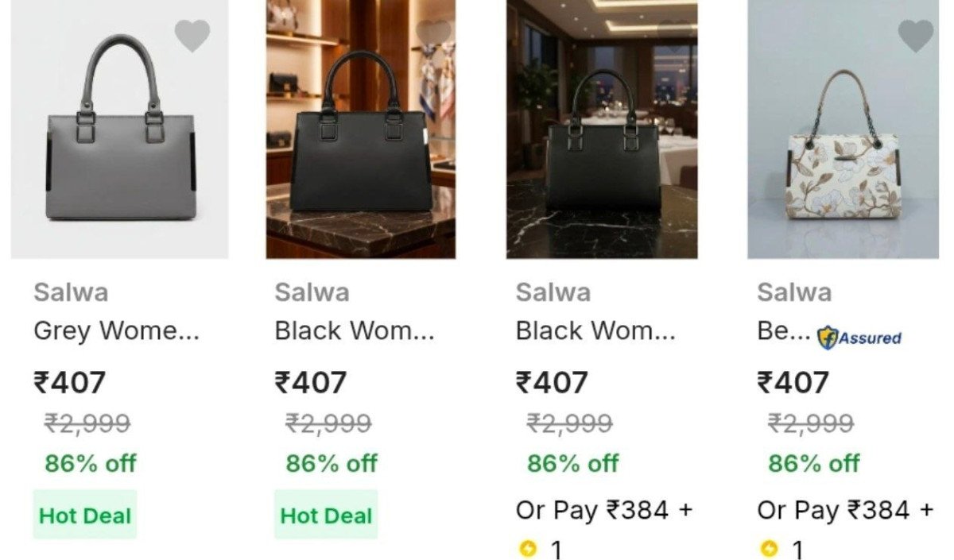Screen dimensions: 954x560
Task: Select the Hot Deal badge on the grey handbag
Action: [x=83, y=515]
